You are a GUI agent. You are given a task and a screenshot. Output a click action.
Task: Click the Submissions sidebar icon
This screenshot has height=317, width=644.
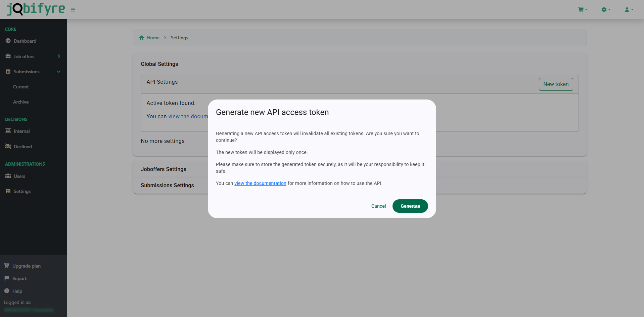(8, 72)
